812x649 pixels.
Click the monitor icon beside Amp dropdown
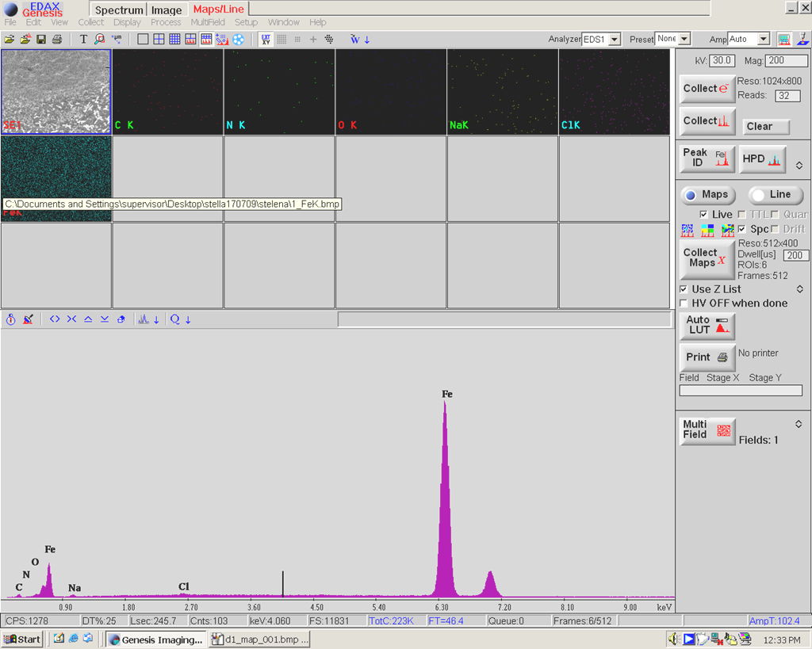(x=784, y=40)
